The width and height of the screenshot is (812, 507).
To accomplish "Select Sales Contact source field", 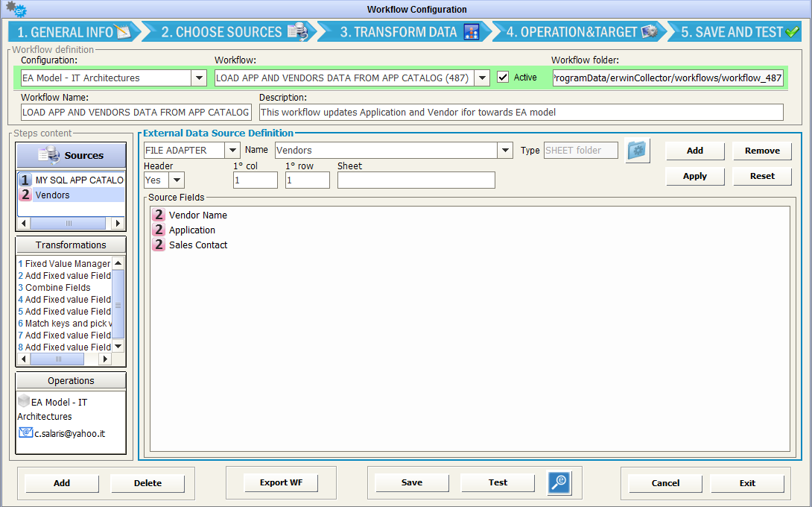I will click(198, 245).
